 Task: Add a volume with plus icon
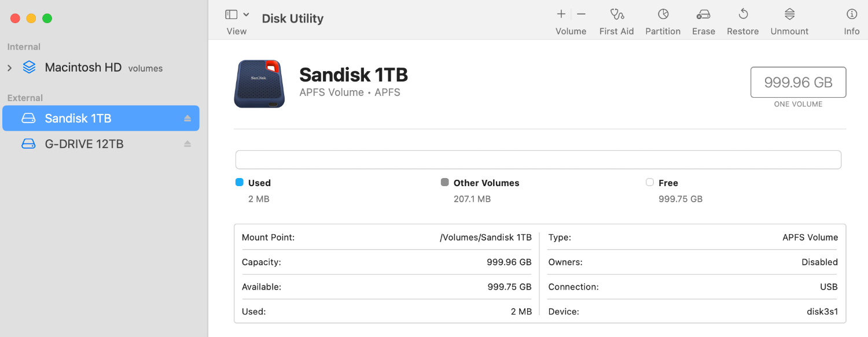point(561,14)
